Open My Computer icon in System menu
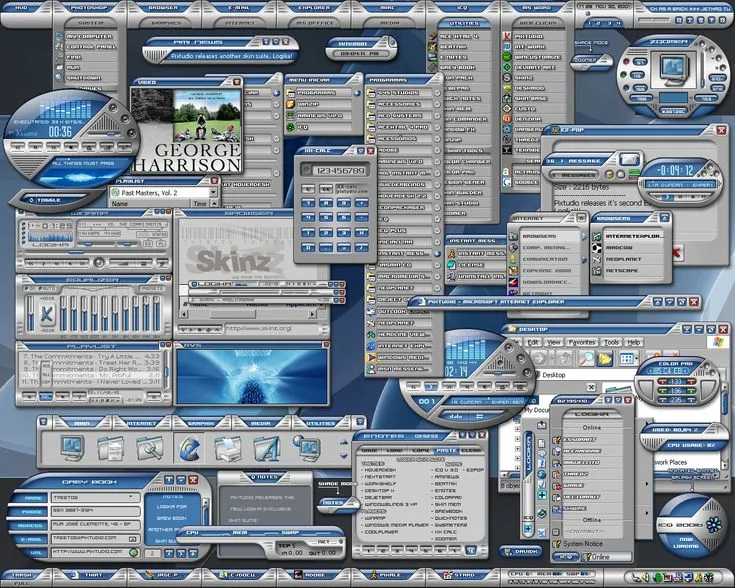 pos(59,36)
